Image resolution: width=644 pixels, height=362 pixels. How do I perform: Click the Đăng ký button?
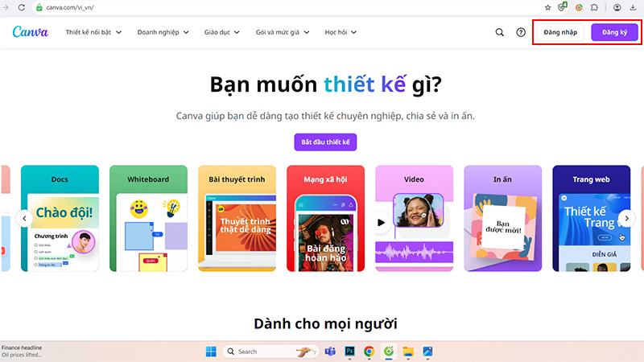(614, 32)
